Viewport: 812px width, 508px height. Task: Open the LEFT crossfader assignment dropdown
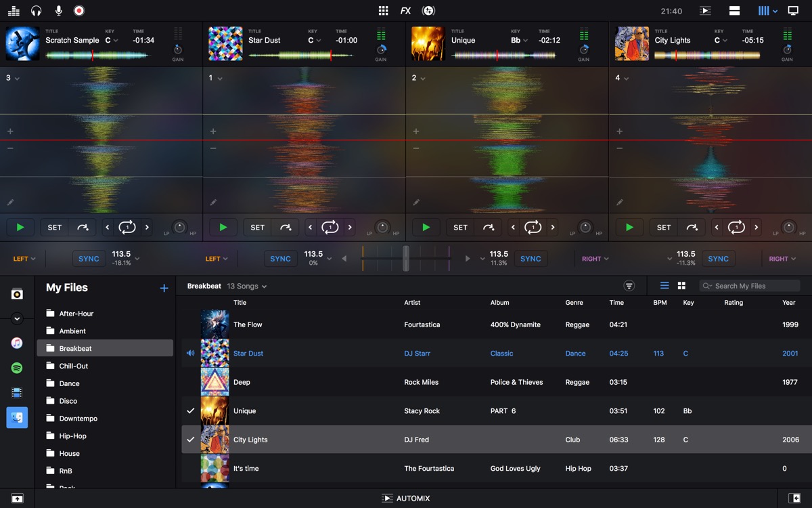coord(24,258)
